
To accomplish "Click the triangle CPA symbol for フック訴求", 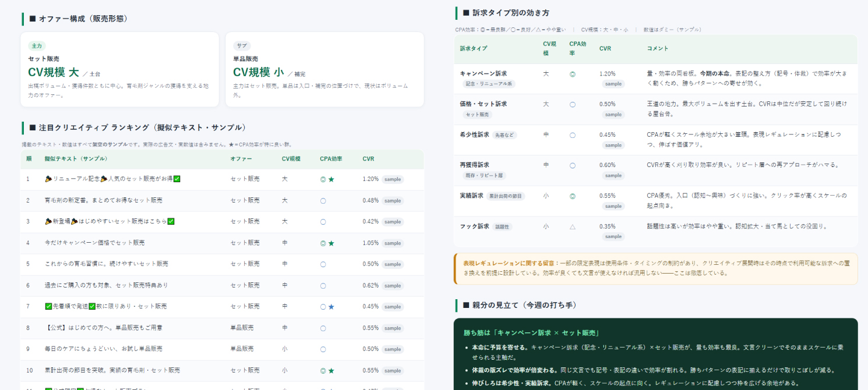I will (572, 226).
